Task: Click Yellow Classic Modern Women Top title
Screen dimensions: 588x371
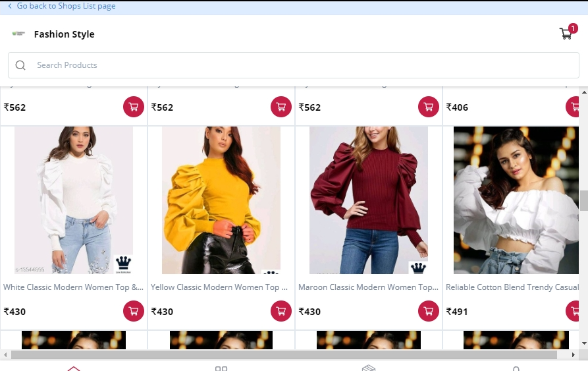Action: (219, 287)
